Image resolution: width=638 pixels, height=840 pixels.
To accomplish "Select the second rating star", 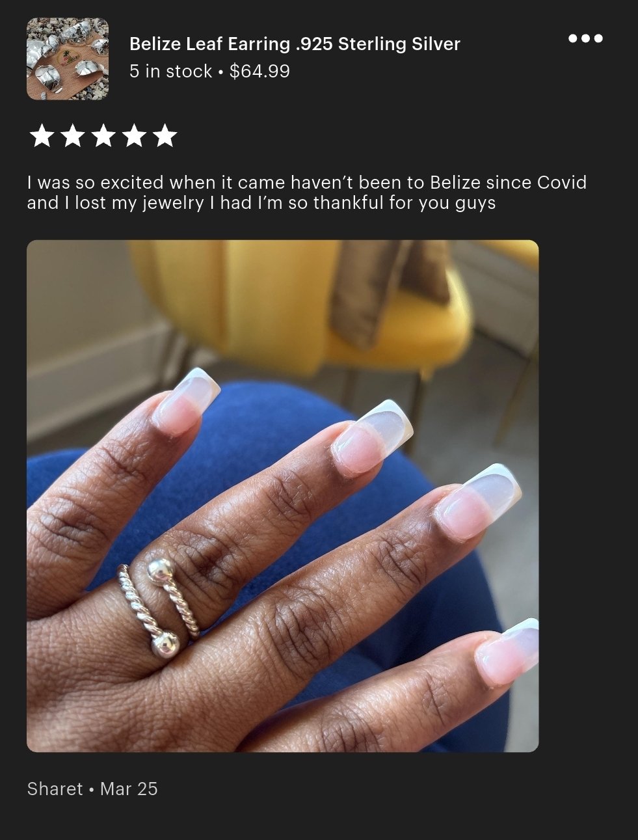I will pyautogui.click(x=73, y=136).
